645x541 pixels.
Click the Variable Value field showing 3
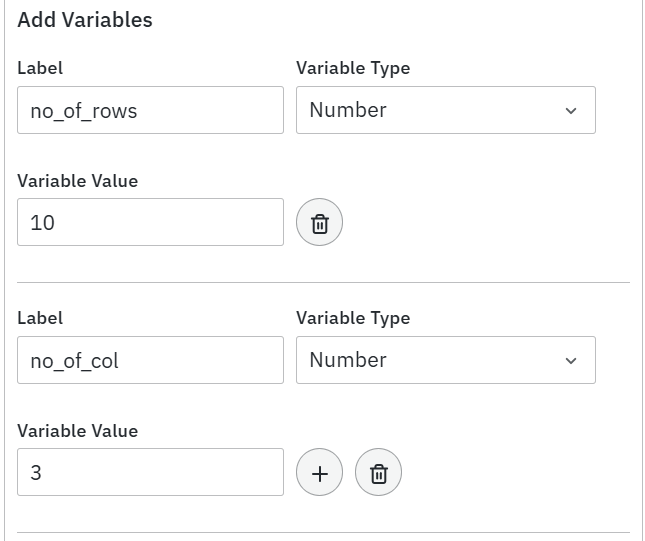tap(150, 472)
